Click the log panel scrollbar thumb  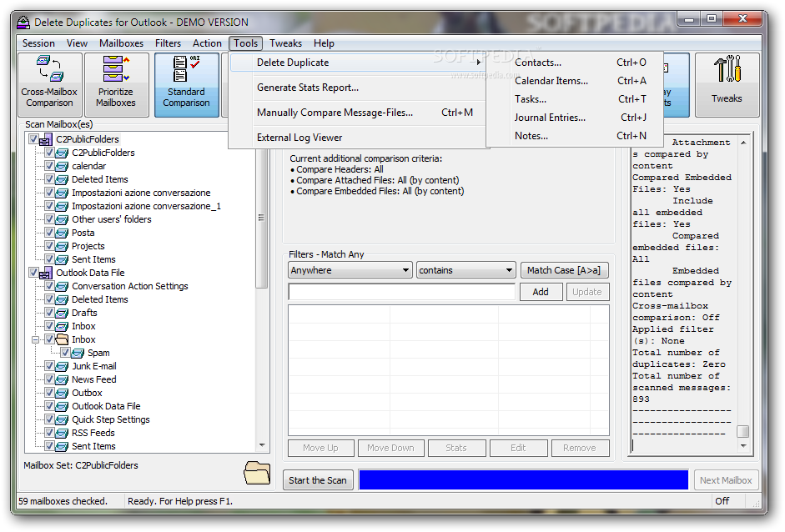click(x=743, y=431)
